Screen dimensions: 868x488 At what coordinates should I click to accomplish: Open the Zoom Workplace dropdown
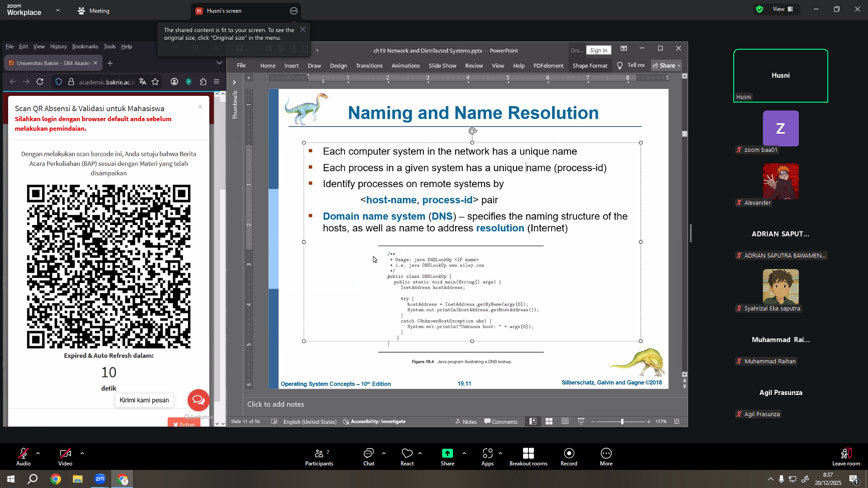[x=58, y=10]
